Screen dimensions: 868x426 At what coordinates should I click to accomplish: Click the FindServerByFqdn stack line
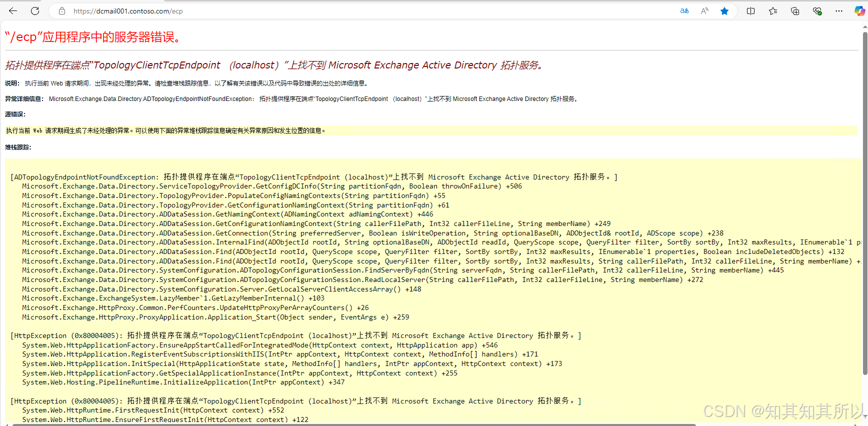coord(403,270)
